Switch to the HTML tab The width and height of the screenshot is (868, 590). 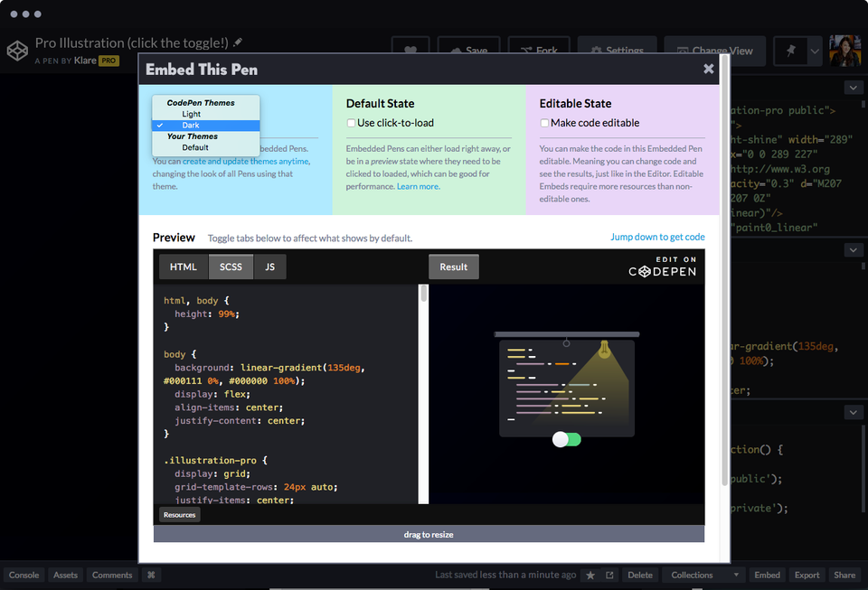coord(182,267)
